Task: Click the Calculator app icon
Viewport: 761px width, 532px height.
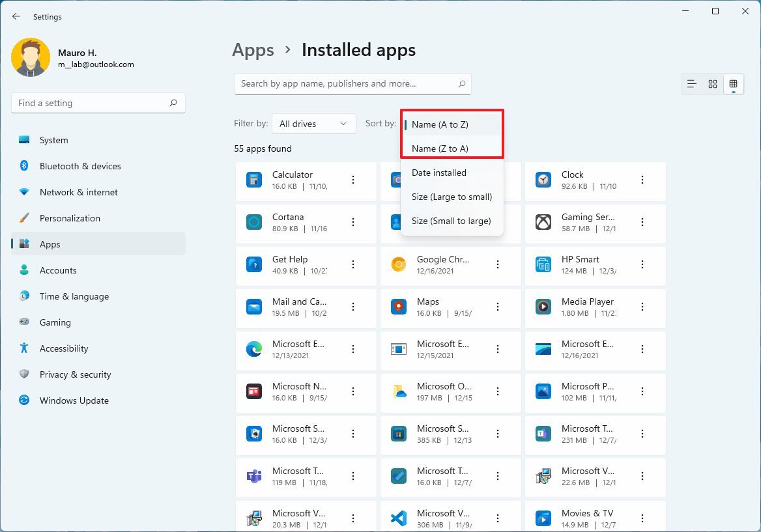Action: coord(253,180)
